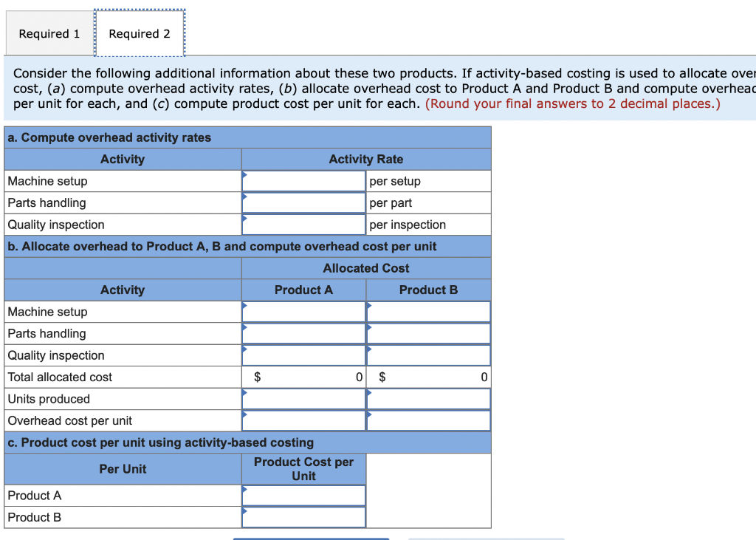Select the Required 2 tab
The width and height of the screenshot is (756, 540).
[x=140, y=33]
